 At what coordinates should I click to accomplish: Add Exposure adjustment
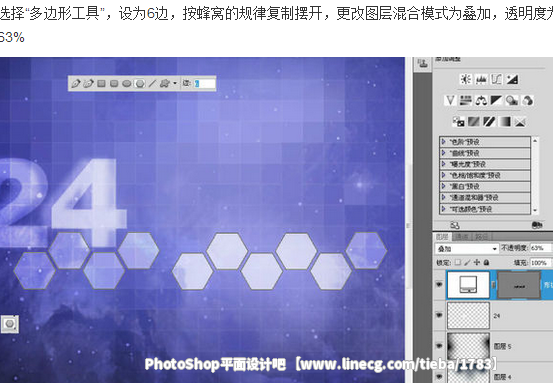point(512,79)
